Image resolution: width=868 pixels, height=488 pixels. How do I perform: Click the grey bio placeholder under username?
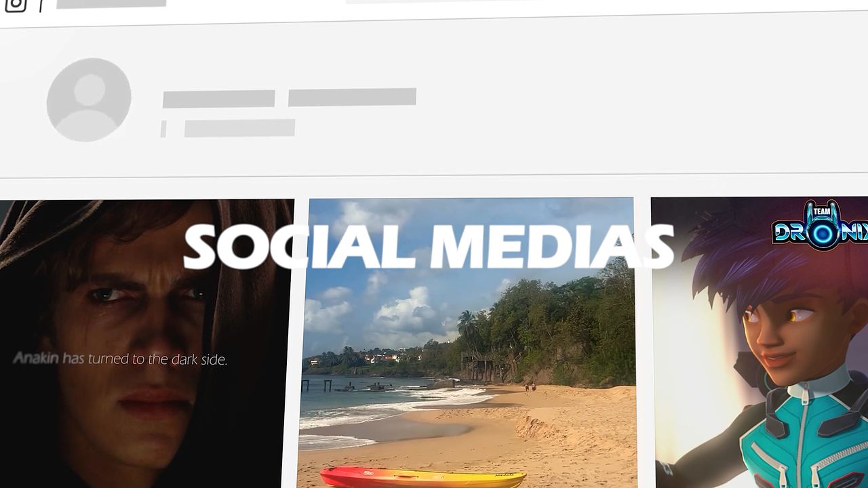pyautogui.click(x=239, y=128)
